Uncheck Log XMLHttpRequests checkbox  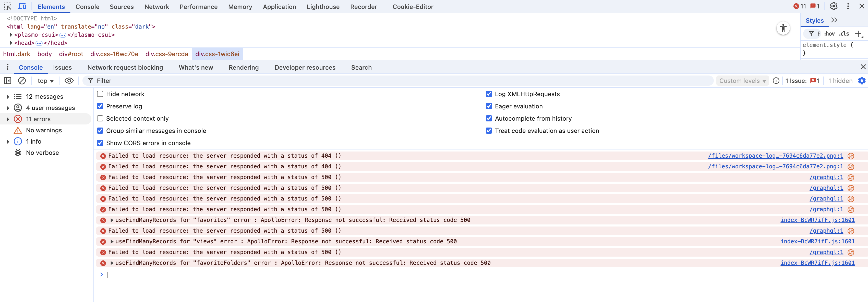point(489,94)
